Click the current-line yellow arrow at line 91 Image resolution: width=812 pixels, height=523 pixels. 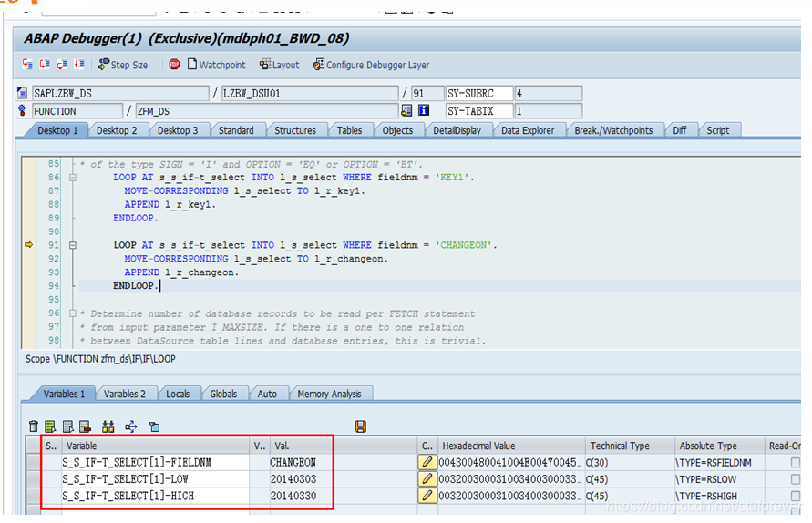pos(29,245)
